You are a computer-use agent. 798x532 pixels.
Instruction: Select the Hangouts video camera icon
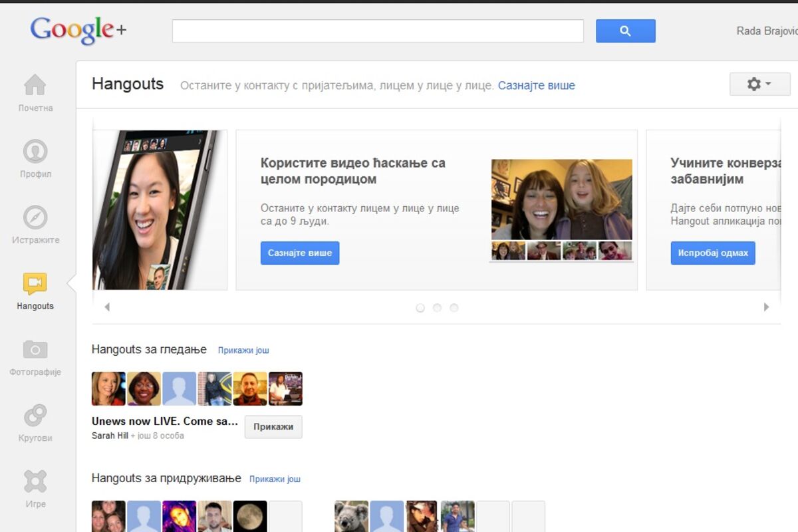35,284
